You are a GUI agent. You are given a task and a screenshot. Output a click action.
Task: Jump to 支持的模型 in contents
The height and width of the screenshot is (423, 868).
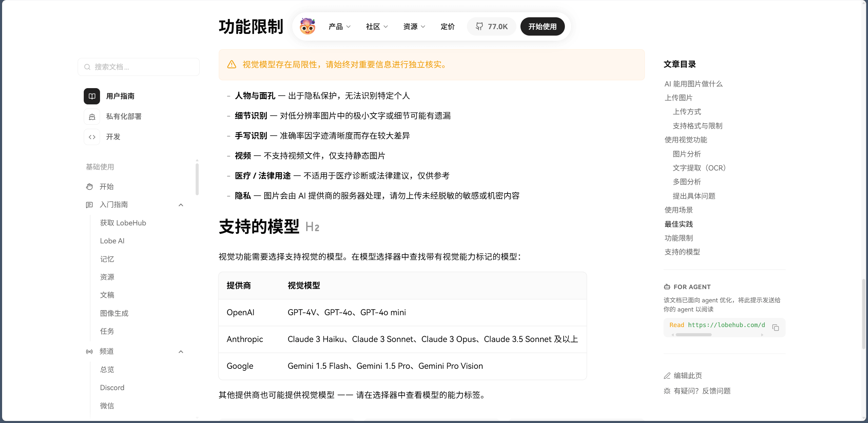pyautogui.click(x=682, y=252)
